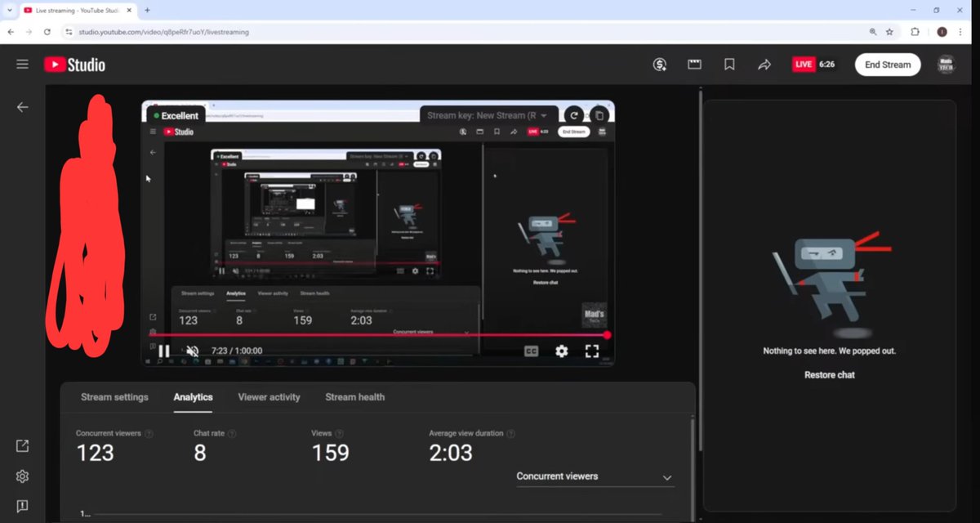Open a new Chrome tab
This screenshot has width=980, height=523.
pyautogui.click(x=147, y=11)
